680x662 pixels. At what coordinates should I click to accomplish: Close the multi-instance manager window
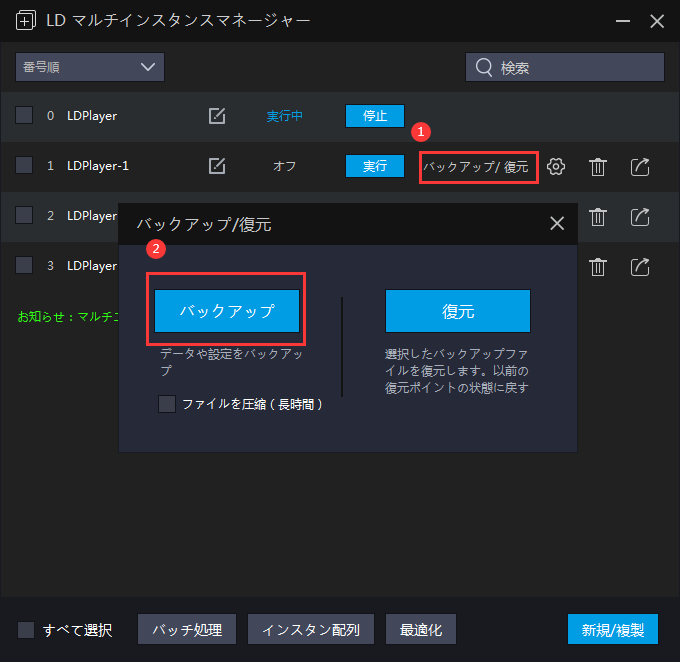tap(657, 21)
